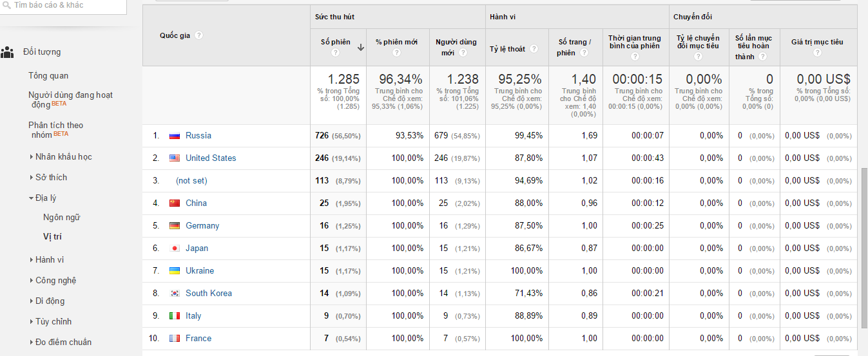
Task: Click help icon under % phiên mới
Action: [x=397, y=53]
